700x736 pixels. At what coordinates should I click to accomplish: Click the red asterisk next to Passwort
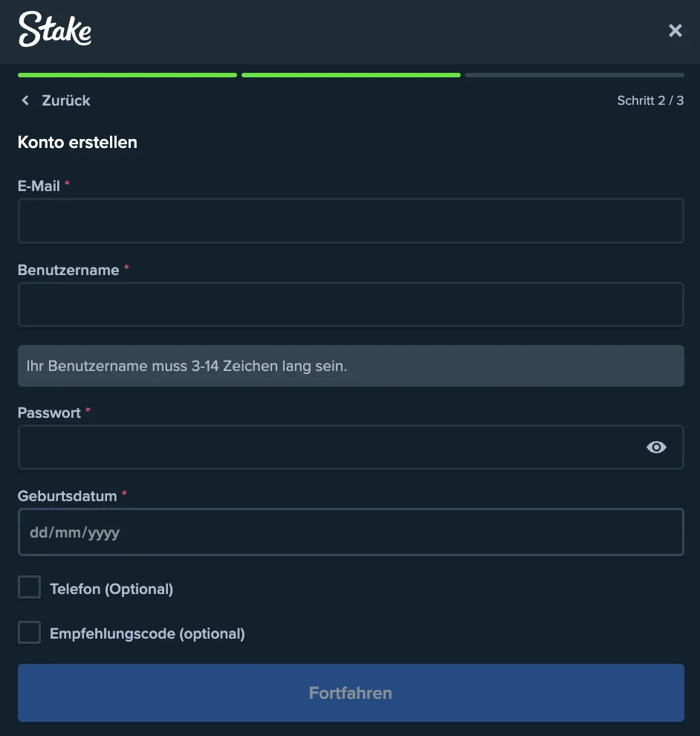tap(88, 411)
